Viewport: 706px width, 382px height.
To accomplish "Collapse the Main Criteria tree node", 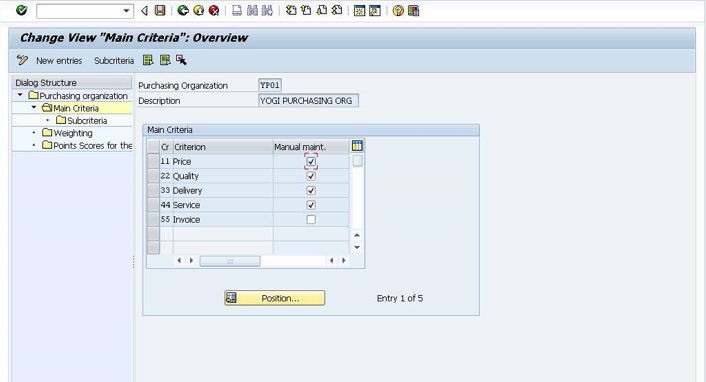I will pyautogui.click(x=34, y=107).
